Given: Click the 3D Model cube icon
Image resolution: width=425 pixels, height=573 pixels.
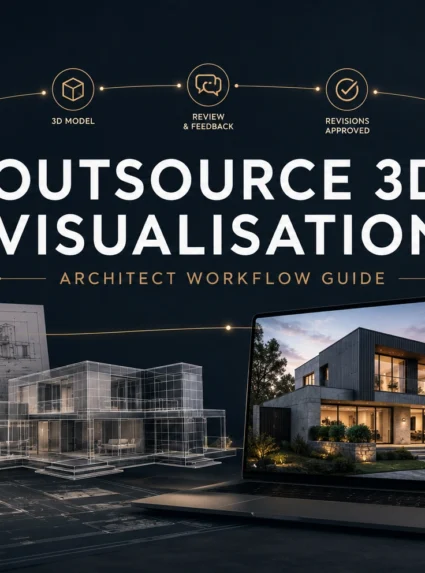Looking at the screenshot, I should coord(73,89).
